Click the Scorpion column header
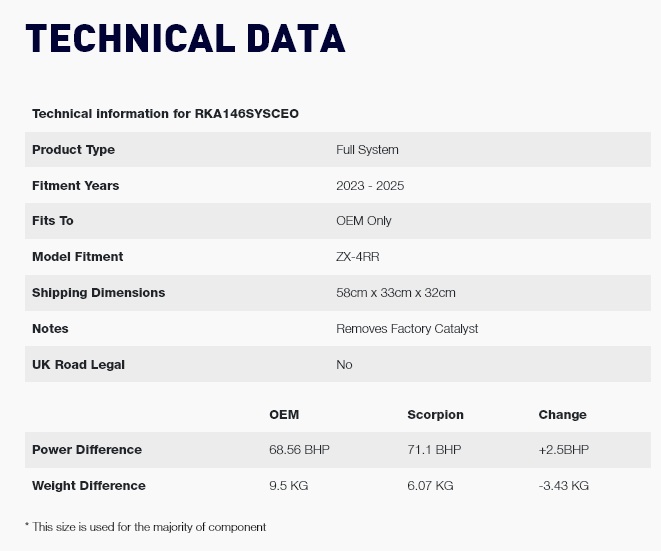Image resolution: width=661 pixels, height=551 pixels. [x=435, y=415]
